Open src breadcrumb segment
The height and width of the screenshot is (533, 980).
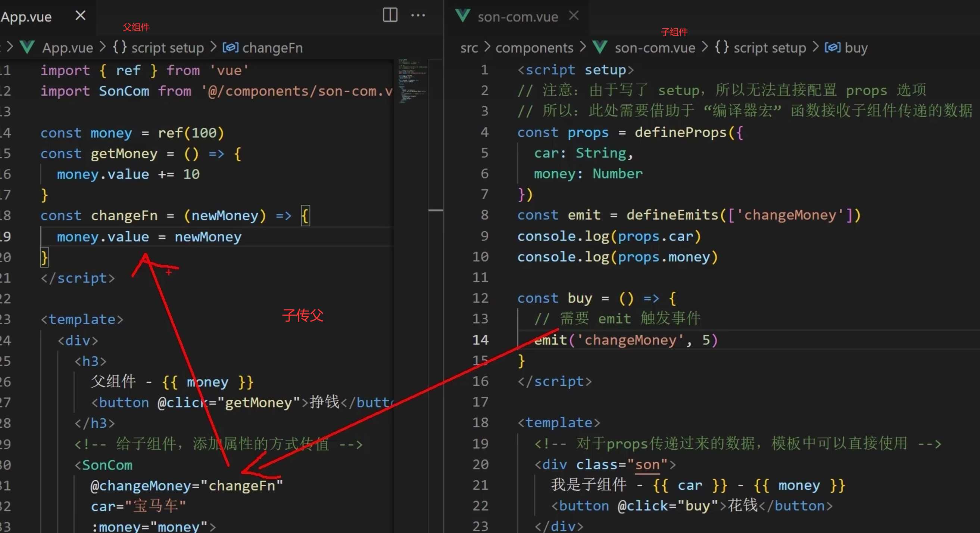coord(469,48)
